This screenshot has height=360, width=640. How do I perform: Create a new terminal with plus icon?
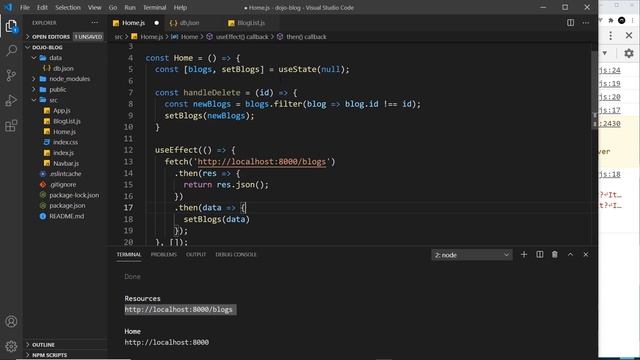(524, 255)
